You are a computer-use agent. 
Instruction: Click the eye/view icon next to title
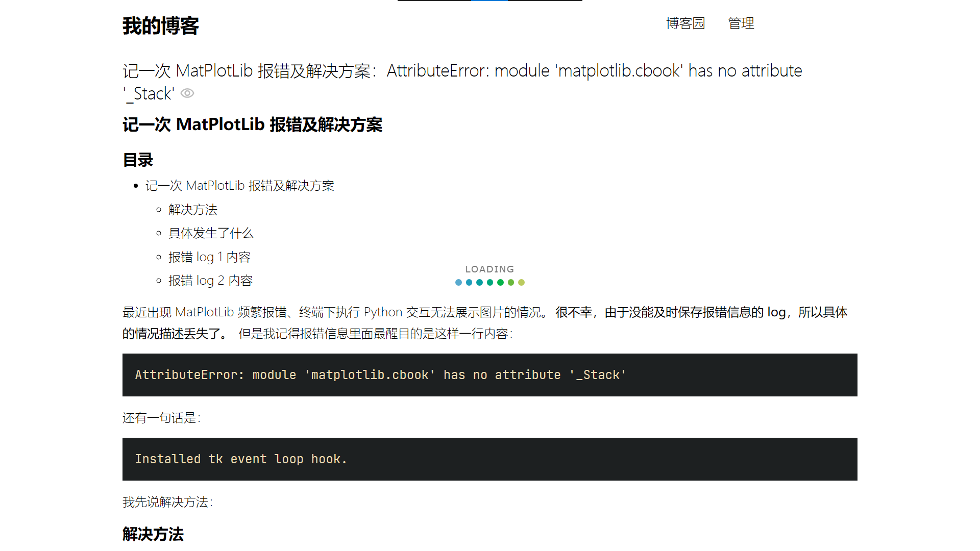coord(187,93)
